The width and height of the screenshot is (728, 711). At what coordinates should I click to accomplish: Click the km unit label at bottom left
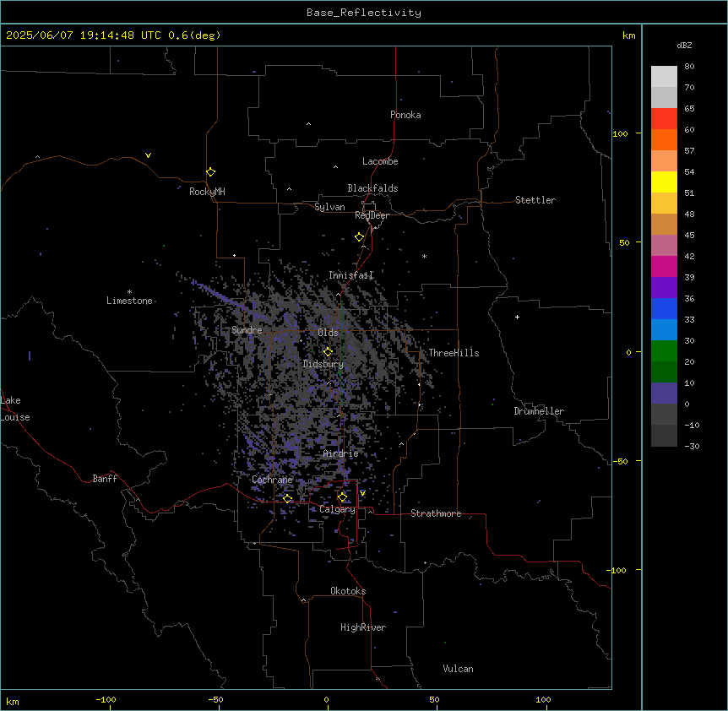pyautogui.click(x=13, y=701)
